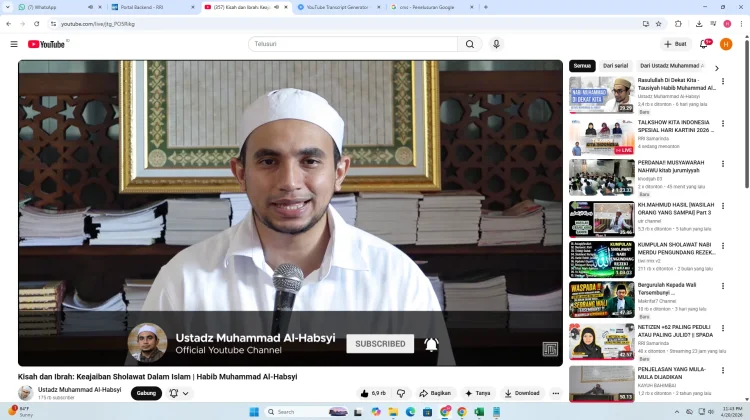Click the video player to pause
Viewport: 750px width, 420px height.
(290, 213)
